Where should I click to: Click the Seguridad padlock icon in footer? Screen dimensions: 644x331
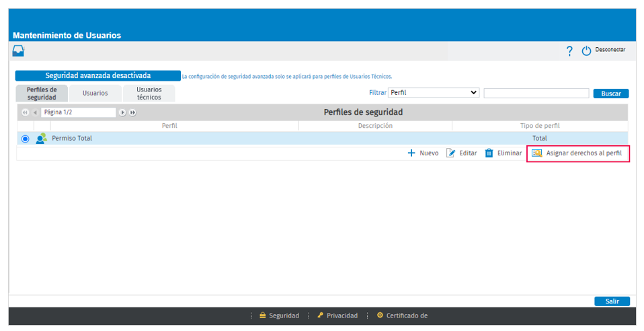[262, 316]
